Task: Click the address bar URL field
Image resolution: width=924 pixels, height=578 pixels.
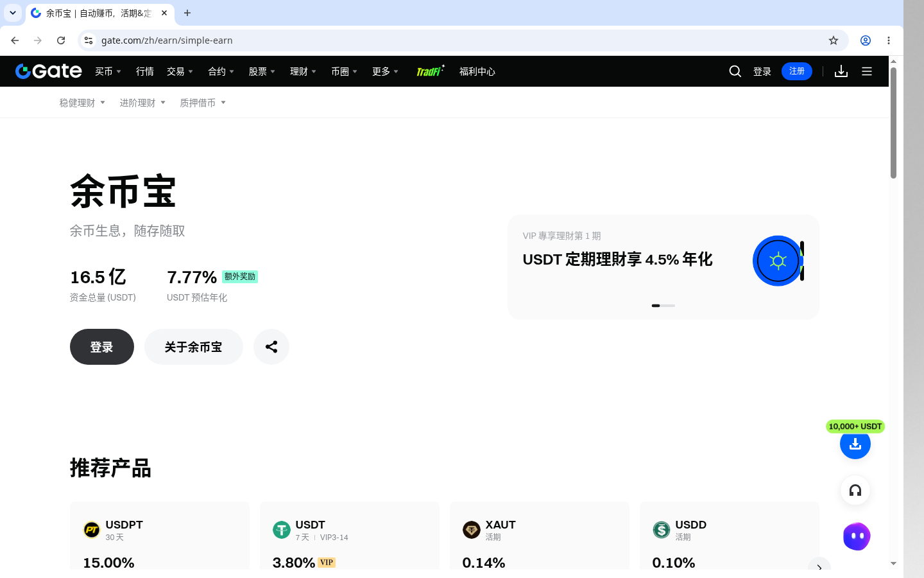Action: [462, 40]
